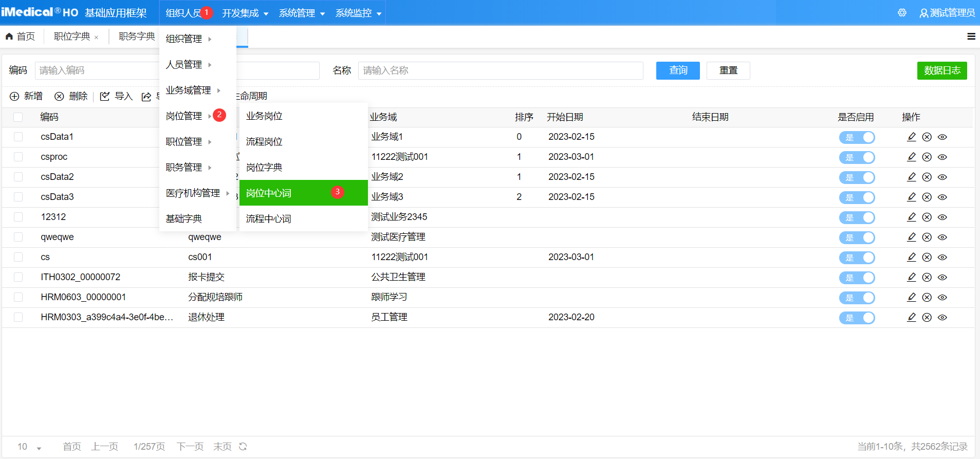Select 流程中心词 in the submenu

(303, 219)
